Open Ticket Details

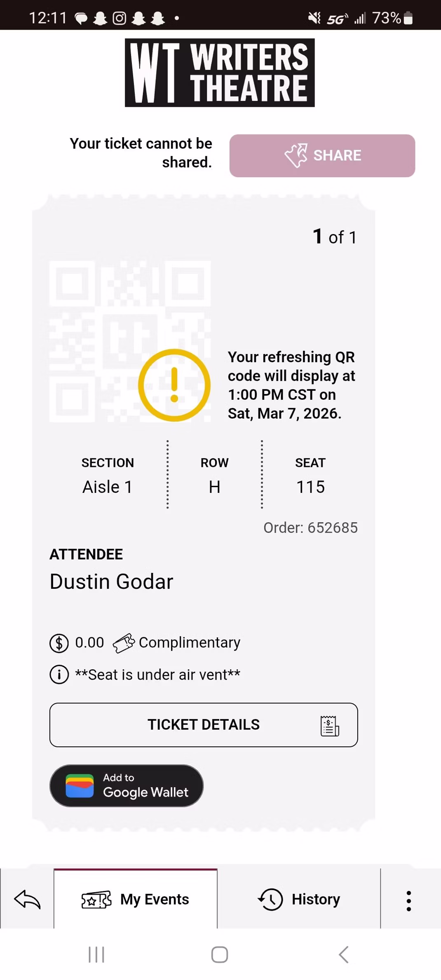point(204,724)
